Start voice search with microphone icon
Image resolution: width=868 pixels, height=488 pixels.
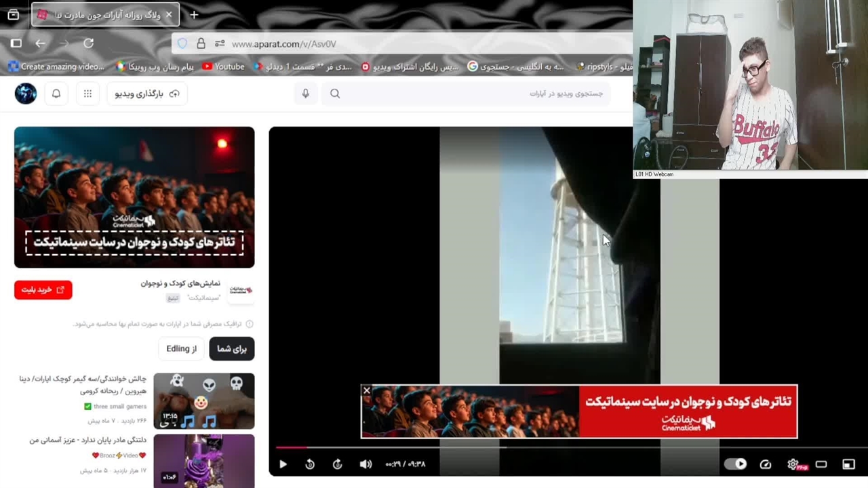tap(306, 94)
